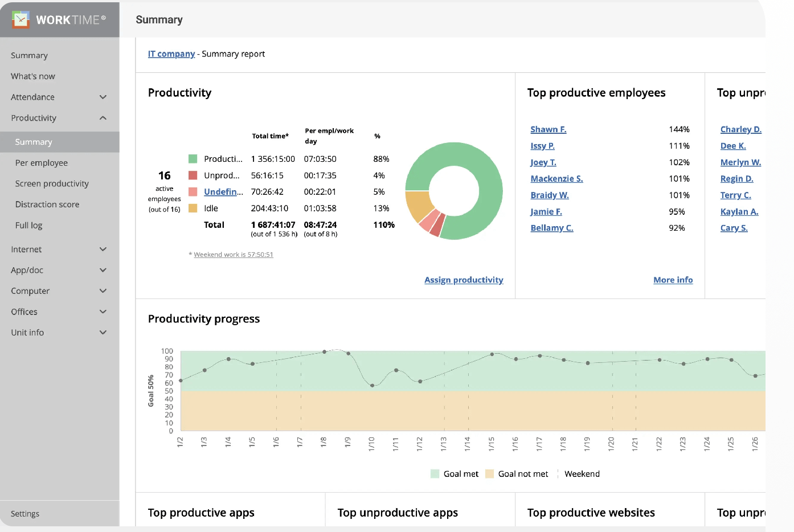
Task: Open the "Screen productivity" page
Action: point(52,183)
